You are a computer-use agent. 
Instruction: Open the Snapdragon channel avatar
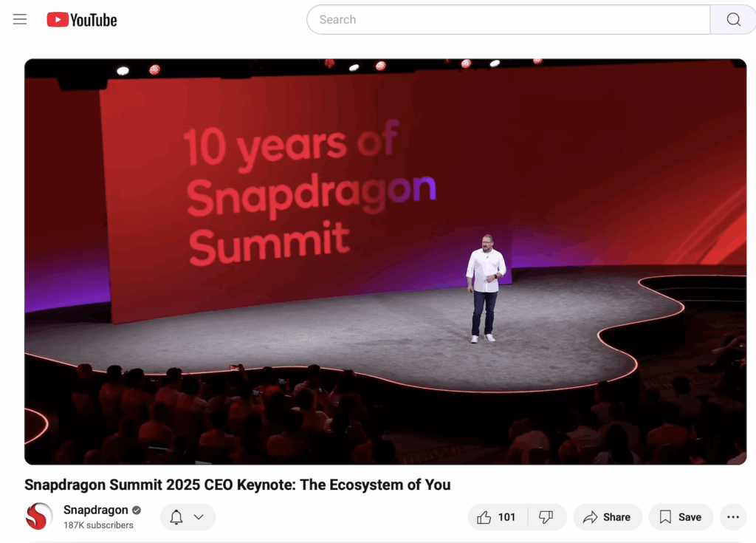(x=38, y=516)
